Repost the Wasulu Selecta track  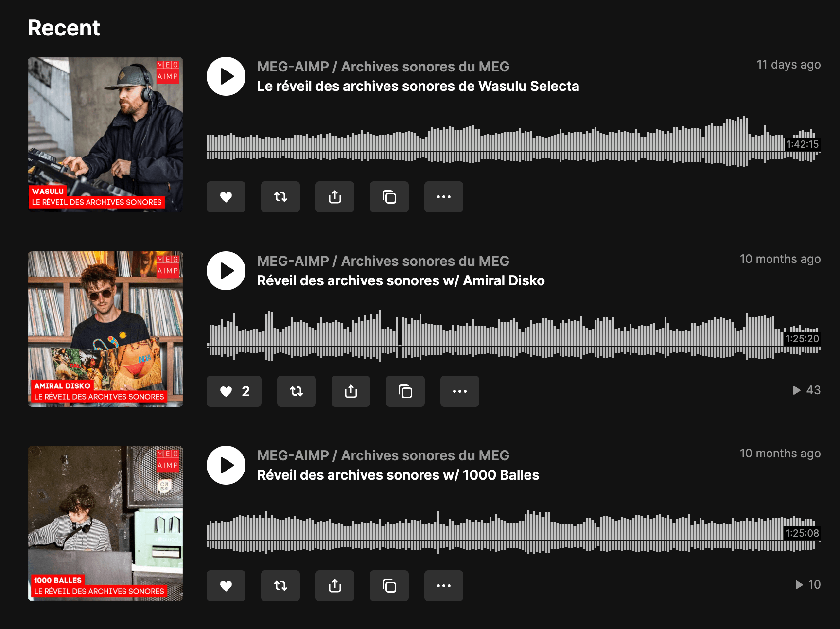click(280, 197)
